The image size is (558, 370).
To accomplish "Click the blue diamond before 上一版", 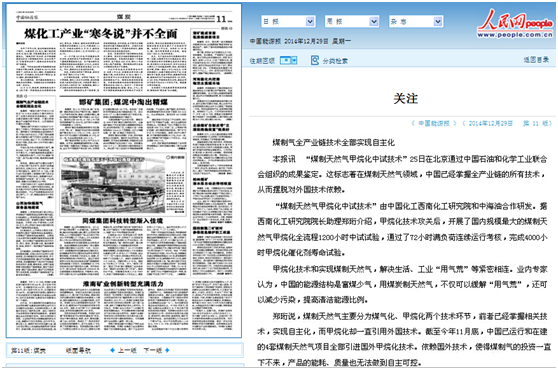I will pyautogui.click(x=112, y=350).
